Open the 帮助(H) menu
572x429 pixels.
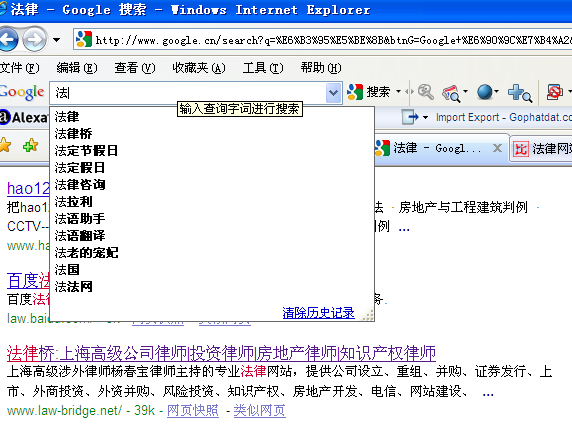(321, 68)
